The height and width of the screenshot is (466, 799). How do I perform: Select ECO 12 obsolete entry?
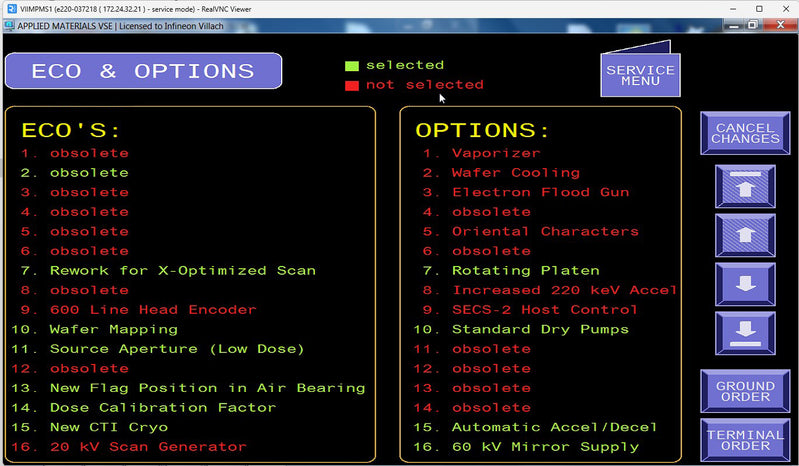[70, 369]
